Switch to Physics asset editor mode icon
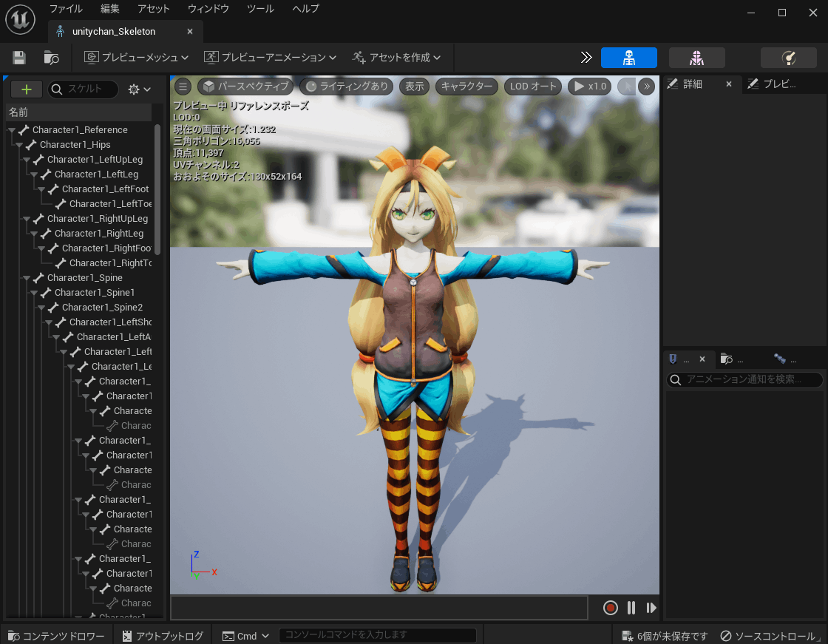The width and height of the screenshot is (828, 644). [x=788, y=58]
